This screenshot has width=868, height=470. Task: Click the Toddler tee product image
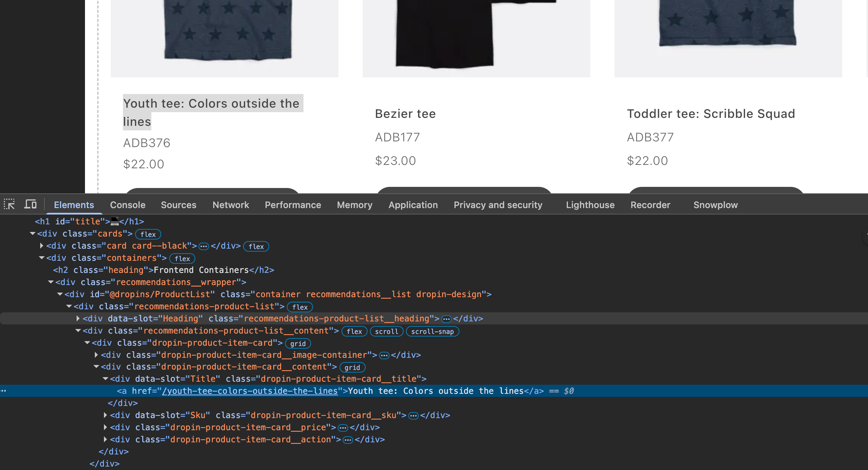point(728,38)
